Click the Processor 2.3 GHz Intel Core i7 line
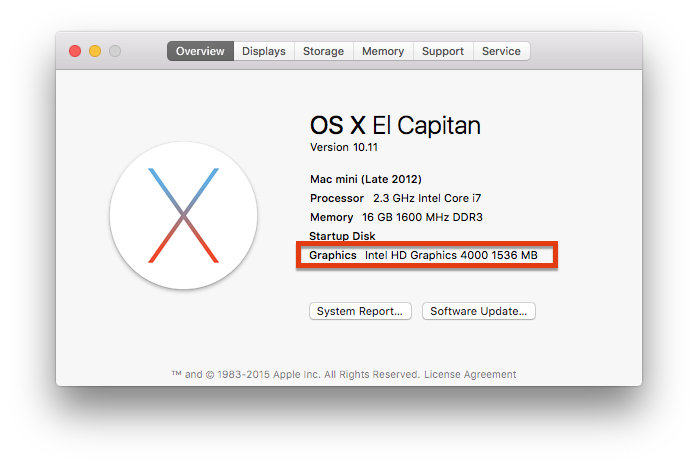 (x=396, y=198)
